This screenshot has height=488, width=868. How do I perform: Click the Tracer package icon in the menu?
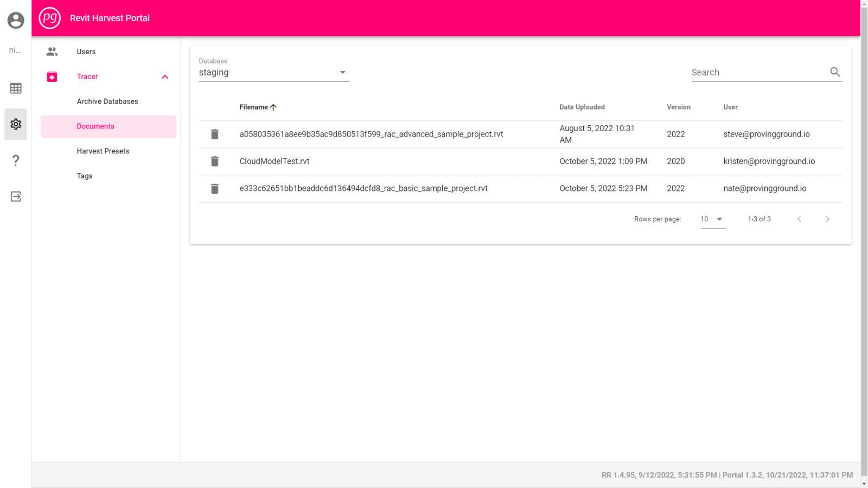point(52,76)
